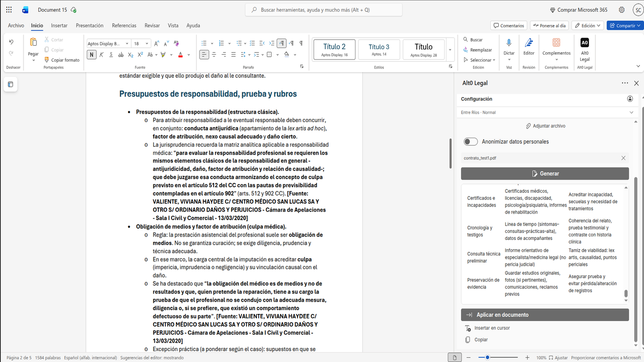
Task: Toggle bold formatting in the ribbon
Action: coord(92,54)
